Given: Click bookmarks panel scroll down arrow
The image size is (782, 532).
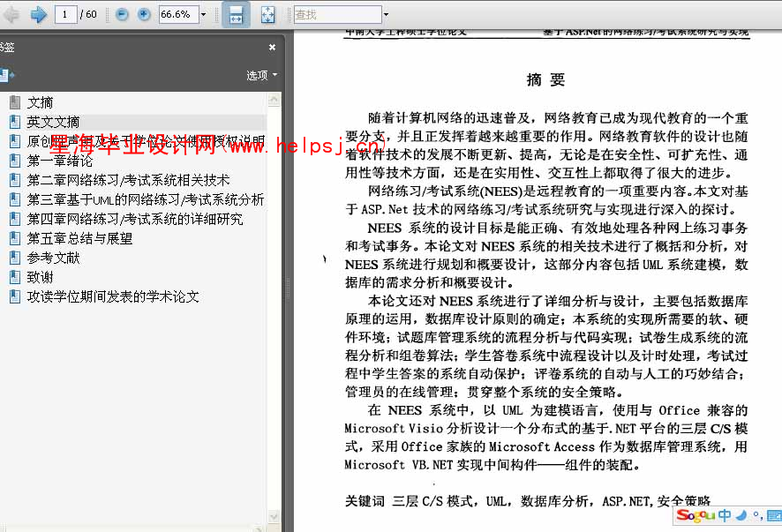Looking at the screenshot, I should [274, 516].
